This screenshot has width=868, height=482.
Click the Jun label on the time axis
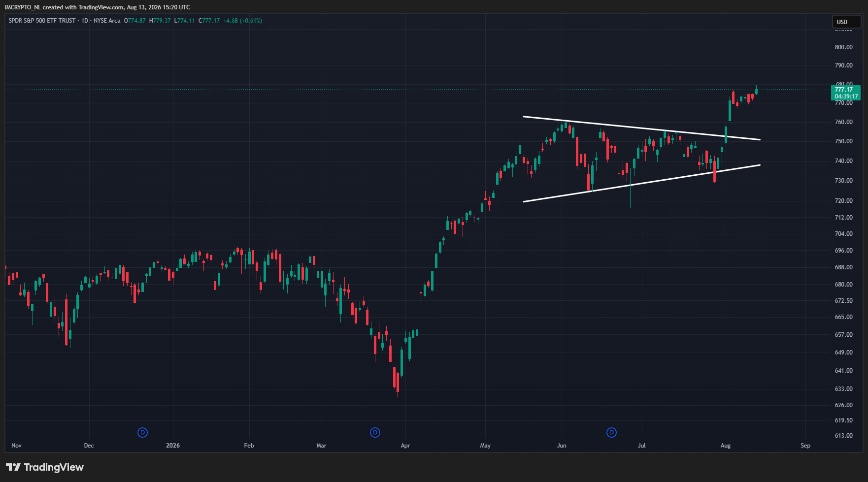(x=562, y=446)
